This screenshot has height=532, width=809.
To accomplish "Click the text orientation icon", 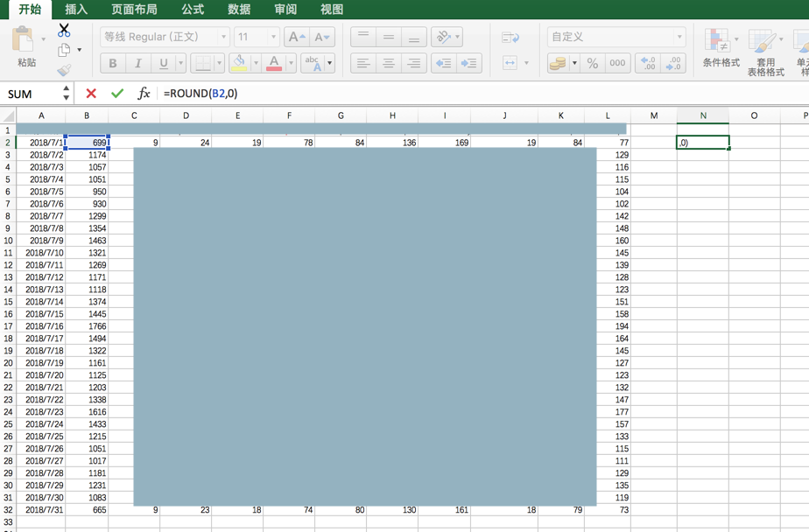I will (x=443, y=37).
